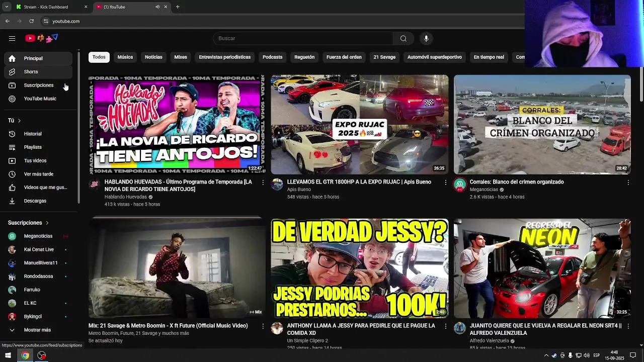Open options for 21 Savage mix
Viewport: 644px width, 362px height.
263,326
